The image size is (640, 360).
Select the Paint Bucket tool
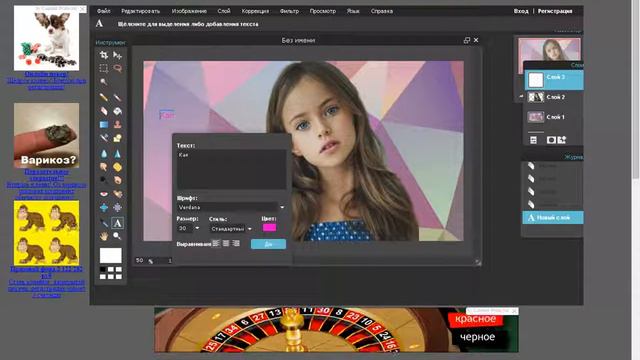tap(118, 111)
